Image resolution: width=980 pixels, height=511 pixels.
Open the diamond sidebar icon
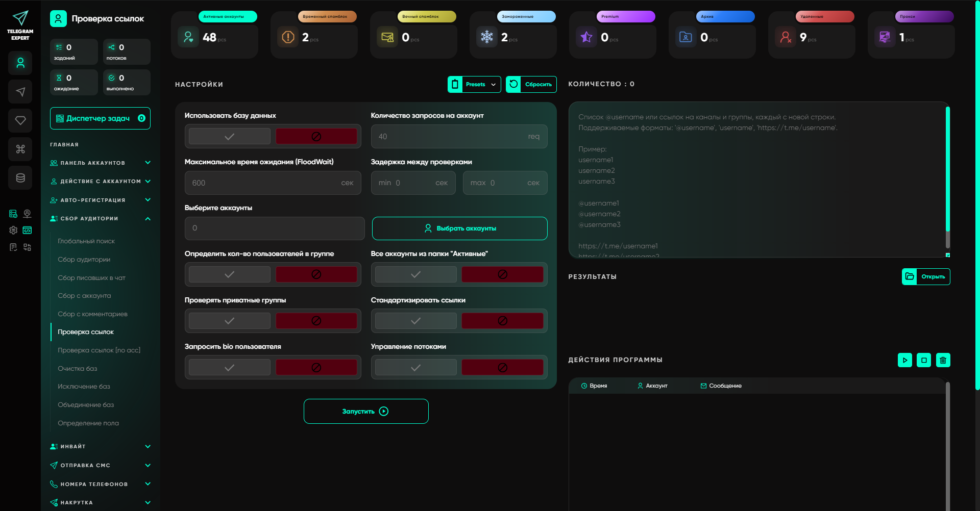(x=20, y=120)
